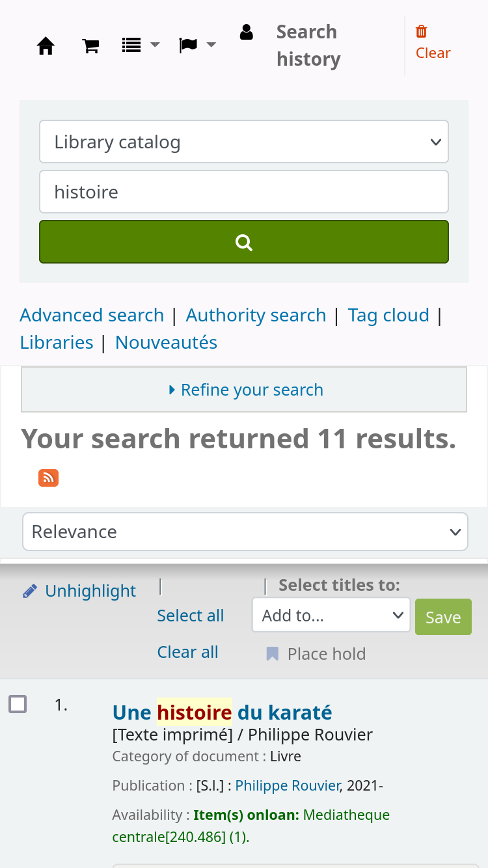Open the language flag menu
Viewport: 488px width, 868px height.
[197, 46]
